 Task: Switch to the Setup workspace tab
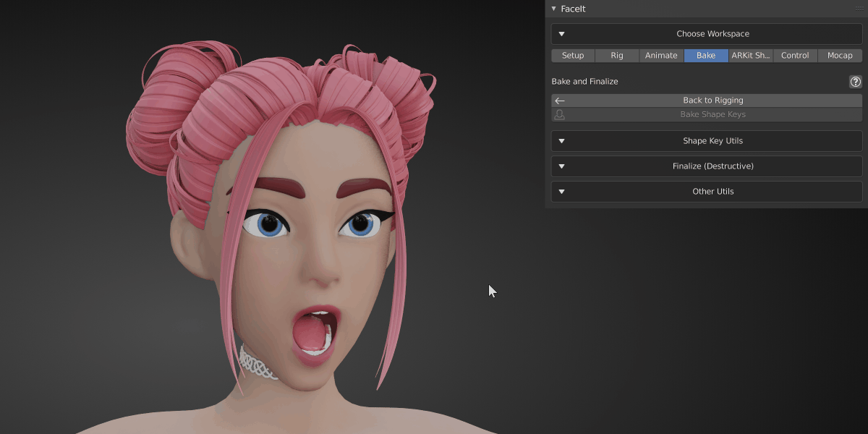coord(573,56)
